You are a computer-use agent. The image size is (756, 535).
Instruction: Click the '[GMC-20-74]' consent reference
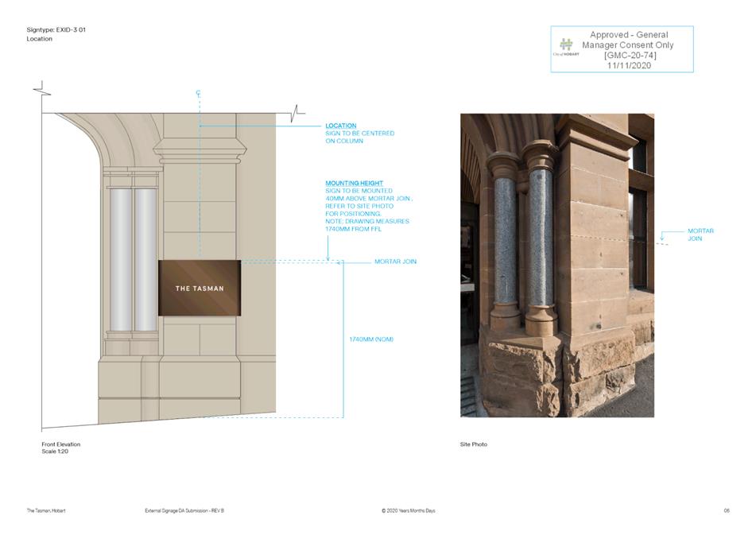click(x=630, y=55)
